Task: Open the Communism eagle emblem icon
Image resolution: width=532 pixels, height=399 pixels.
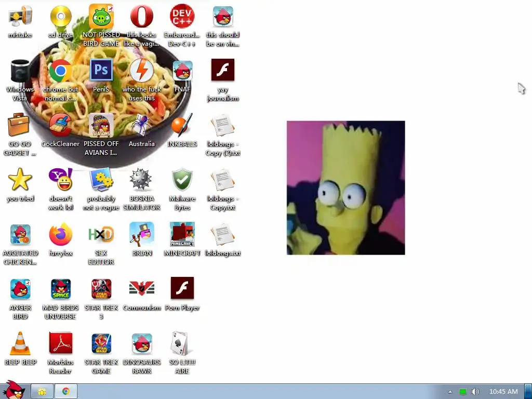Action: pyautogui.click(x=142, y=289)
